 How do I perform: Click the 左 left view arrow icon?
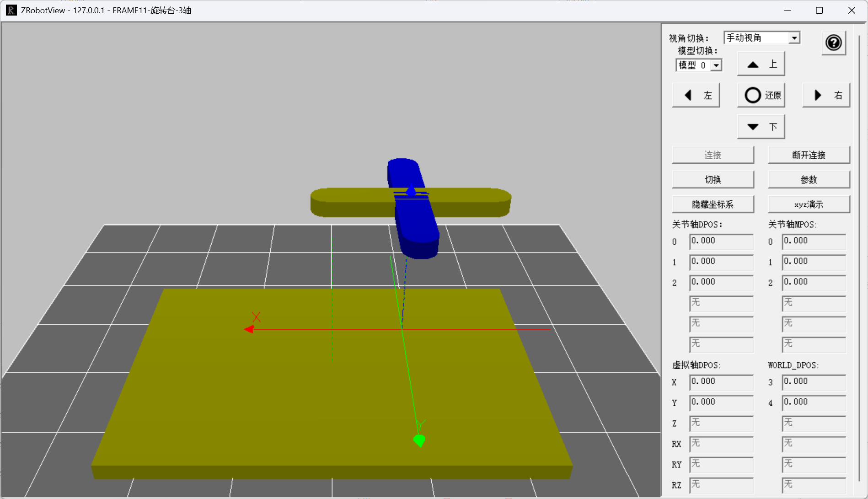pos(696,95)
